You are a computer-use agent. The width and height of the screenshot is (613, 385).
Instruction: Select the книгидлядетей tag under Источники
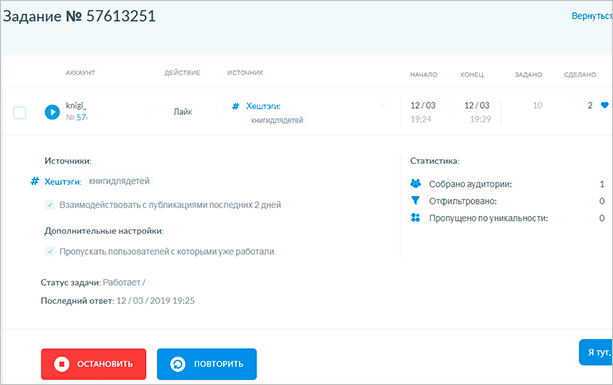119,181
